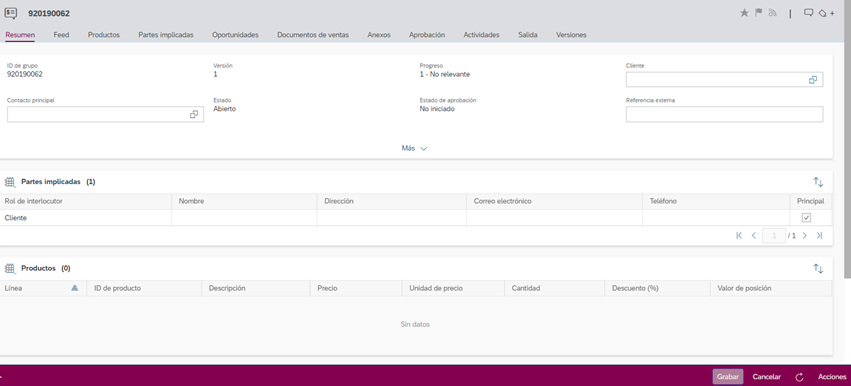Add a tag with the tag plus icon
The width and height of the screenshot is (851, 386).
click(826, 13)
